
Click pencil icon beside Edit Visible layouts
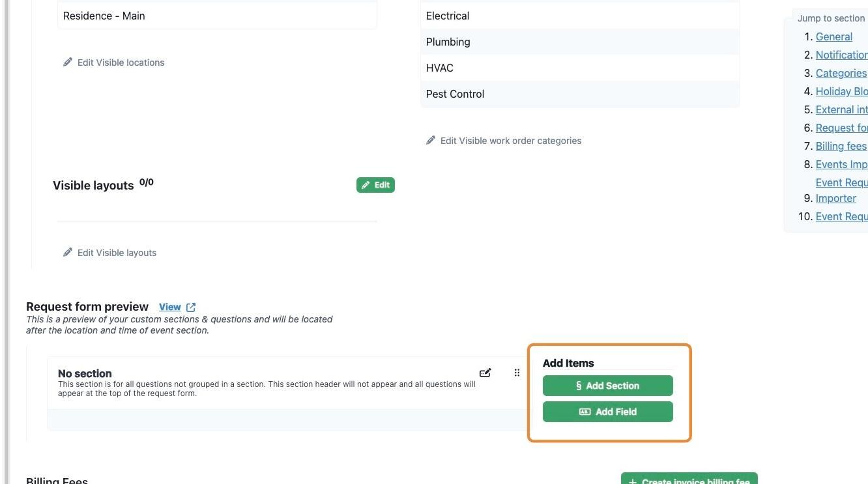[x=68, y=253]
